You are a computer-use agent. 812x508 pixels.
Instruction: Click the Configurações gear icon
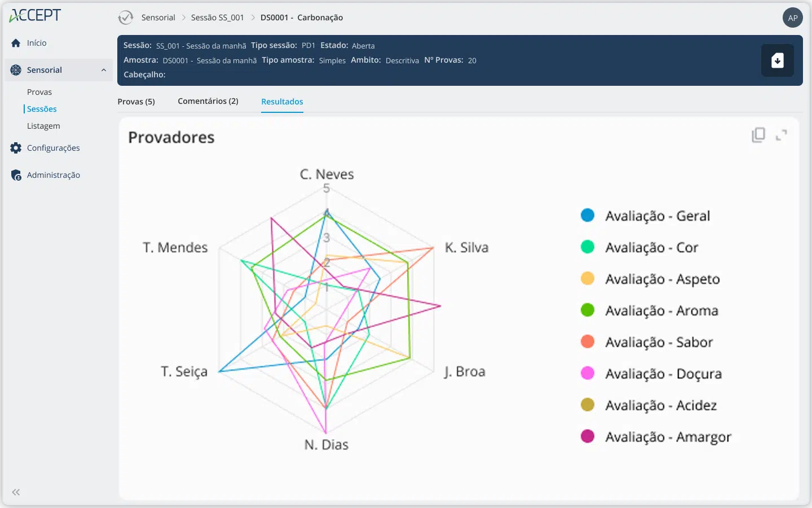tap(16, 148)
